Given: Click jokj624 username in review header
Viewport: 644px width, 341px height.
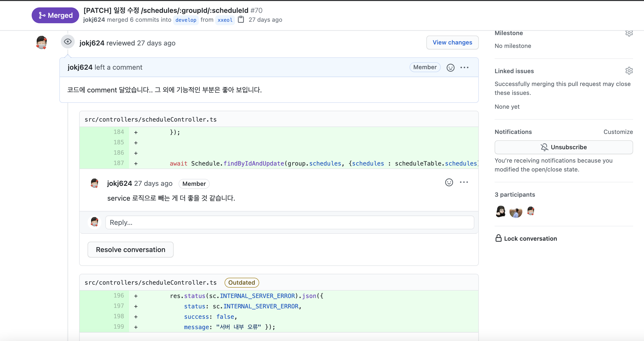Looking at the screenshot, I should point(92,43).
